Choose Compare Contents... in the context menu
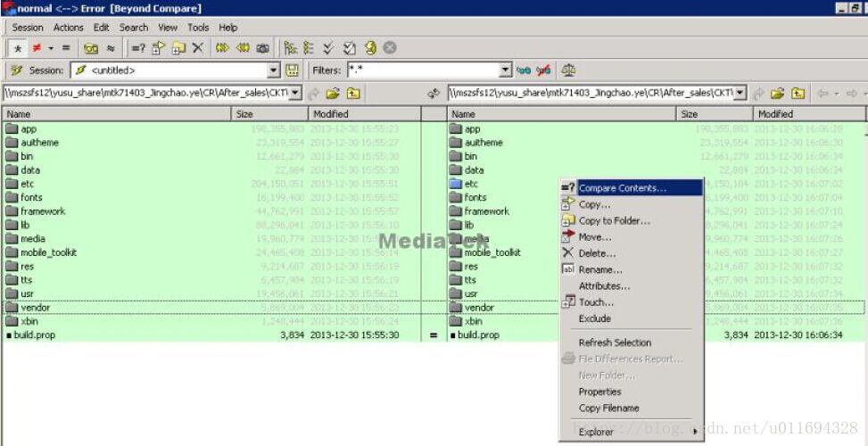Viewport: 868px width, 446px height. 632,188
